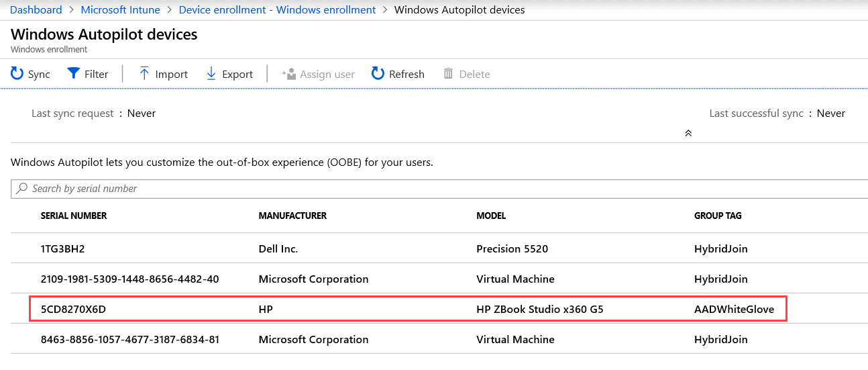Open Microsoft Intune breadcrumb link
The image size is (868, 370).
coord(120,10)
